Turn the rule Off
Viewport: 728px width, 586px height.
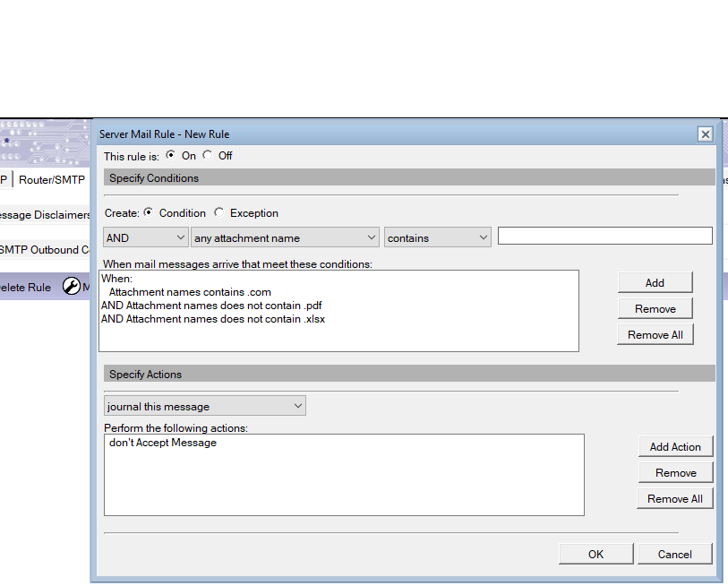(208, 155)
